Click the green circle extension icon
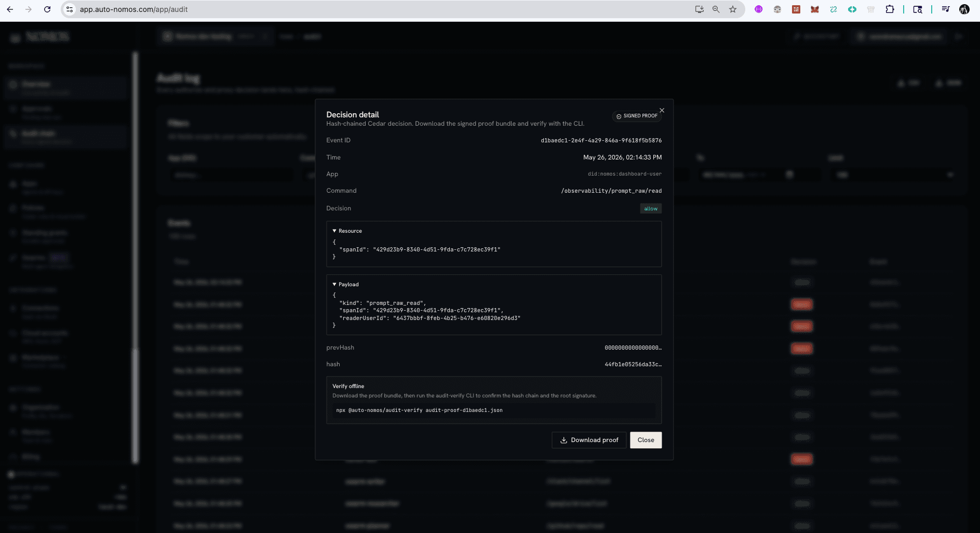 click(x=852, y=9)
